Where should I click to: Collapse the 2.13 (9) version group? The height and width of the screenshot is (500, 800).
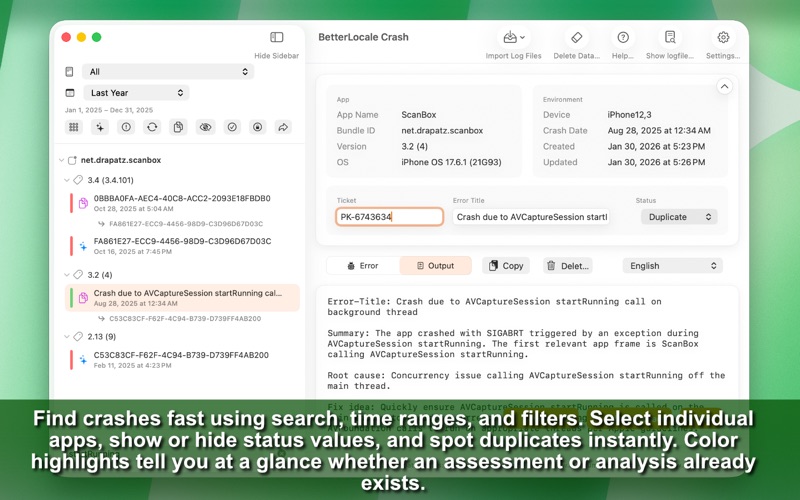coord(67,337)
